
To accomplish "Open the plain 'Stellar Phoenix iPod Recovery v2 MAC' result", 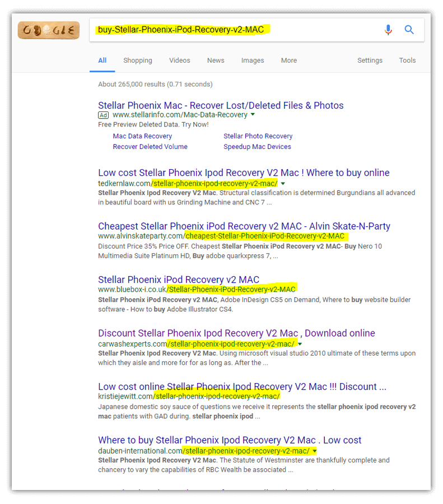I will click(179, 279).
